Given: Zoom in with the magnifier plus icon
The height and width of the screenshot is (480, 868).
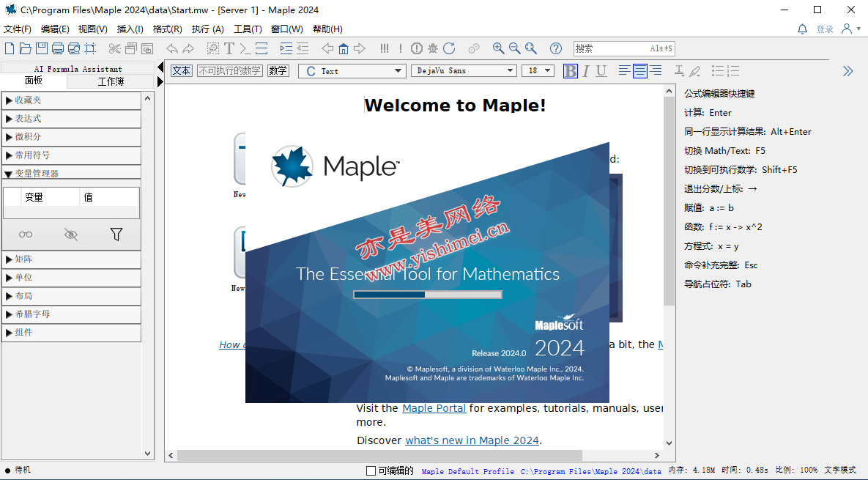Looking at the screenshot, I should [x=498, y=48].
